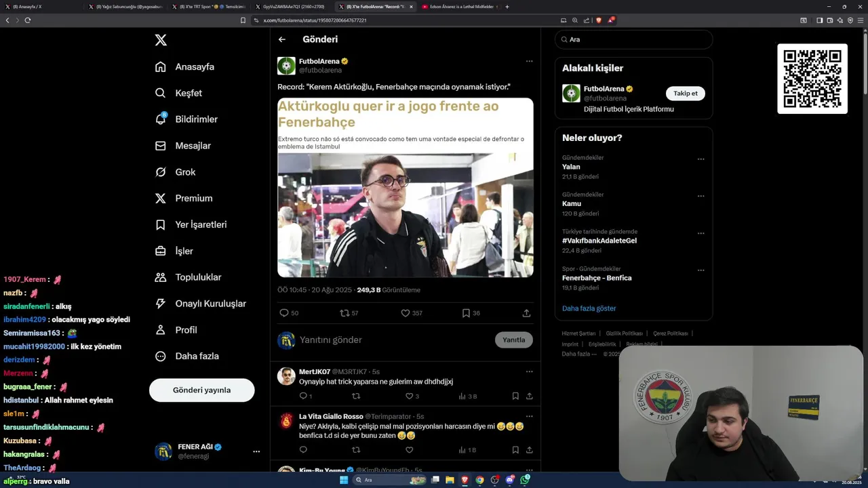Open a new browser tab
Viewport: 868px width, 488px height.
(x=507, y=7)
